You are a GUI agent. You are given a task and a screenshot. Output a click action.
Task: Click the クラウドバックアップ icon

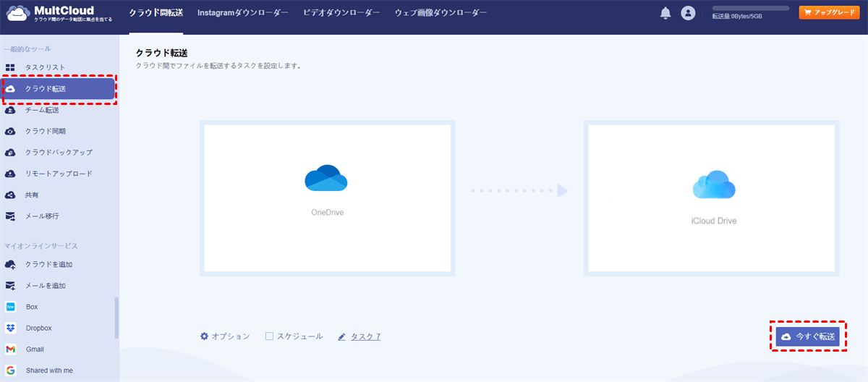tap(11, 153)
